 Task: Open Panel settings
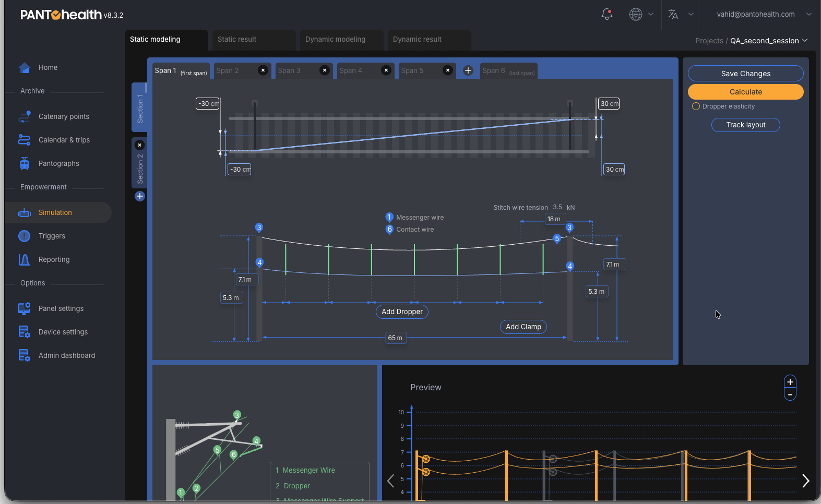(x=61, y=308)
